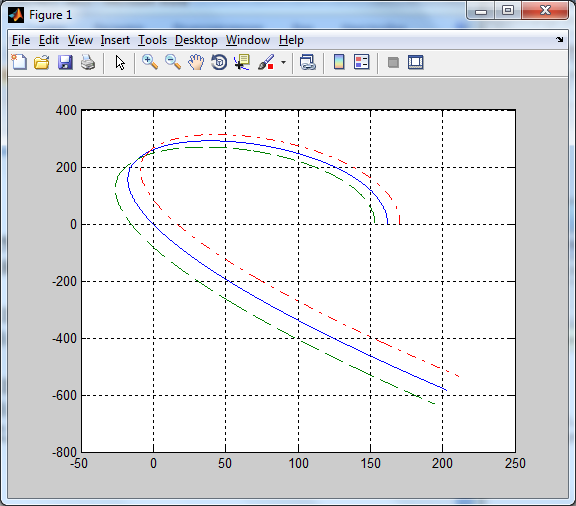This screenshot has width=576, height=506.
Task: Hide plot tools using the gray square icon
Action: [393, 62]
